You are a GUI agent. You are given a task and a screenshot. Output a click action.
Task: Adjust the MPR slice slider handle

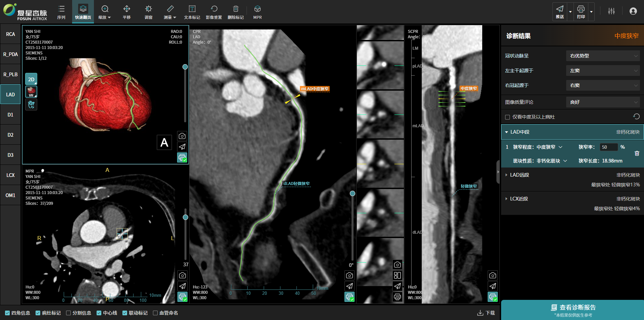pos(185,217)
